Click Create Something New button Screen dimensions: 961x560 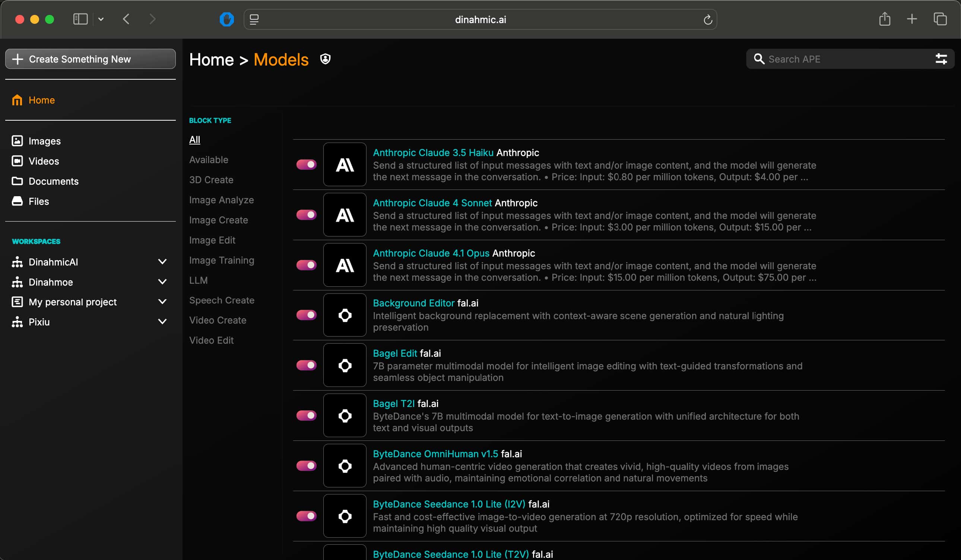tap(91, 59)
